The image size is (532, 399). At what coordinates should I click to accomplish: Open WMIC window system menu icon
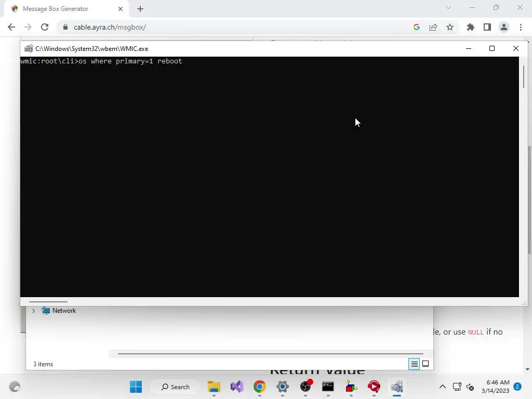pyautogui.click(x=29, y=48)
